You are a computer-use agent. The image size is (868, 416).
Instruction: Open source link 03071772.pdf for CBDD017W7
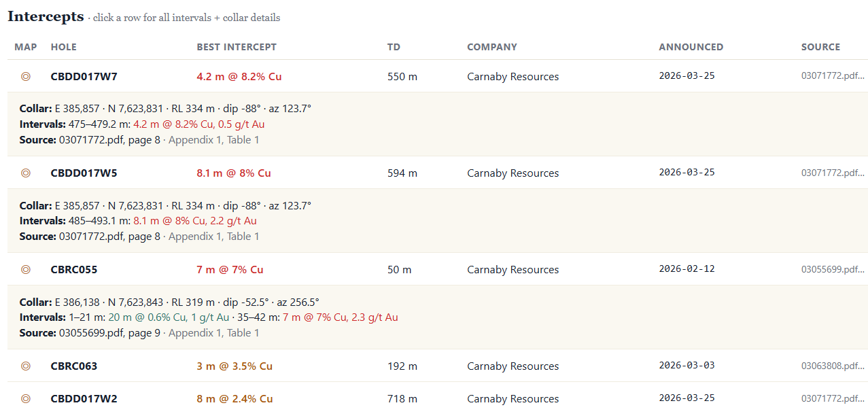pos(833,76)
